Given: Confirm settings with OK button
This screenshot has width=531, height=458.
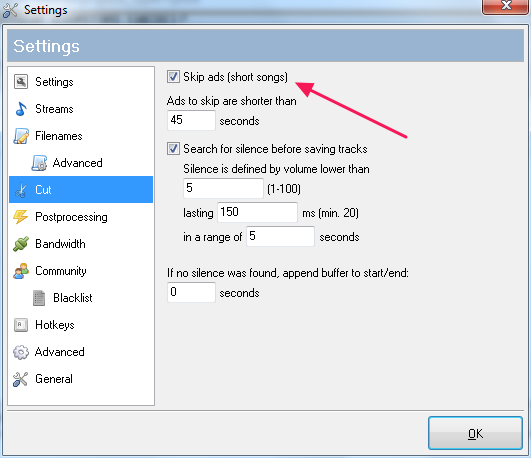Looking at the screenshot, I should point(475,433).
